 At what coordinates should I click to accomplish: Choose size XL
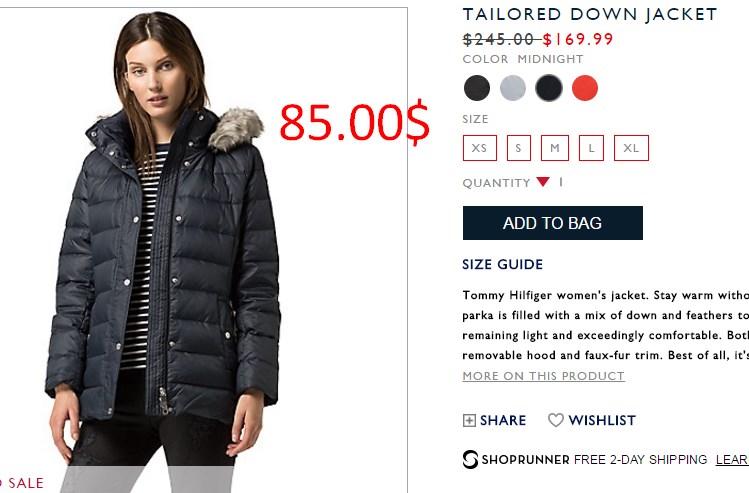pos(631,148)
